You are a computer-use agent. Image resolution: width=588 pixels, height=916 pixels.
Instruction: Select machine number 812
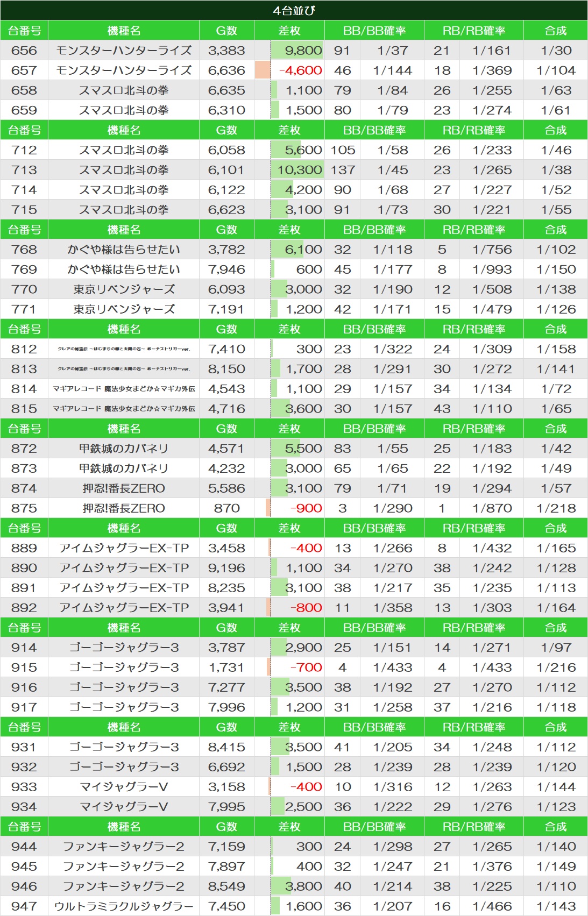24,349
